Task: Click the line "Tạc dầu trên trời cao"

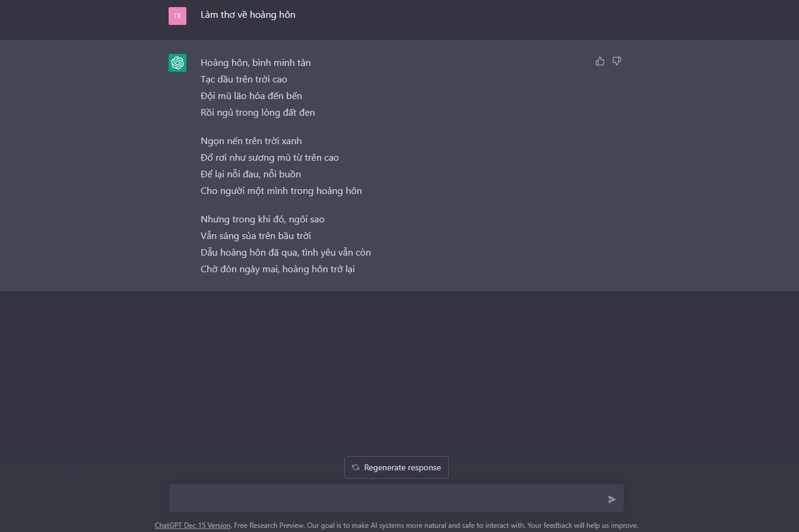Action: [x=243, y=79]
